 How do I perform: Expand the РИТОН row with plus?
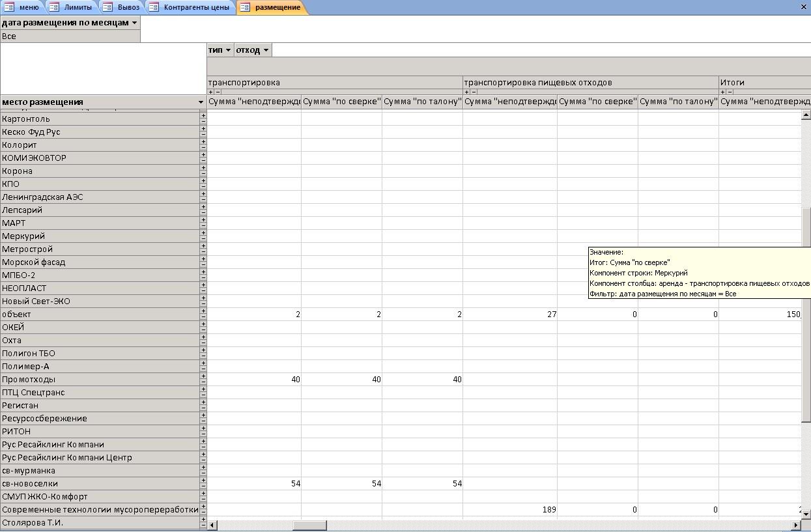click(203, 428)
